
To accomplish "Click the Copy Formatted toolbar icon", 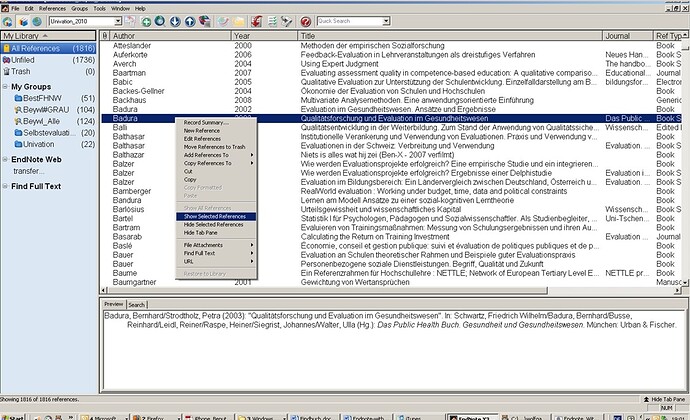I will (x=130, y=21).
